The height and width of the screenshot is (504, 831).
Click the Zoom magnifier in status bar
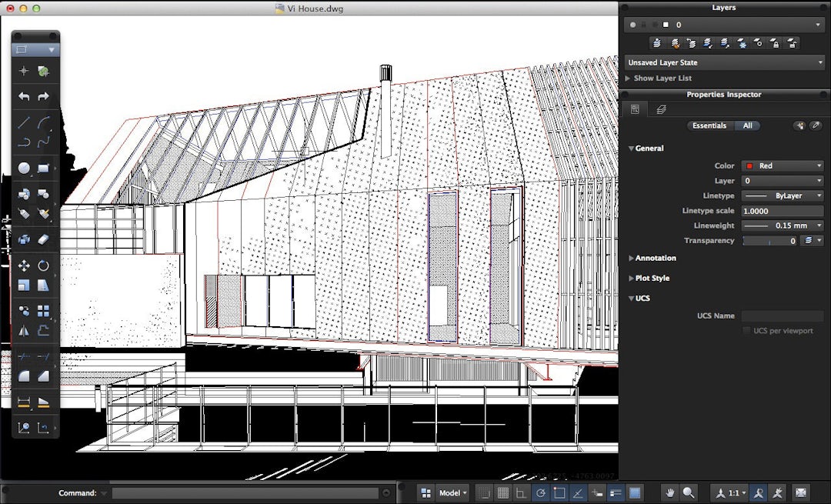(x=689, y=492)
